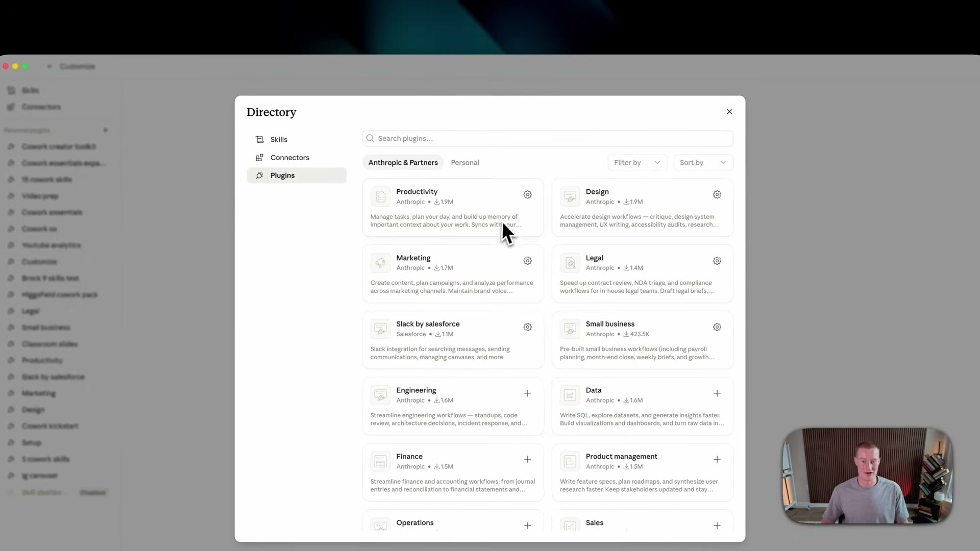Open settings gear for Slack by salesforce
The image size is (980, 551).
click(x=528, y=327)
